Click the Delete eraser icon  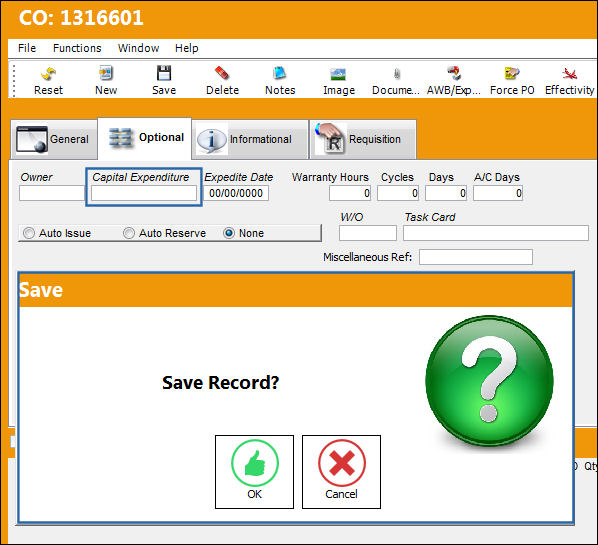[x=222, y=73]
